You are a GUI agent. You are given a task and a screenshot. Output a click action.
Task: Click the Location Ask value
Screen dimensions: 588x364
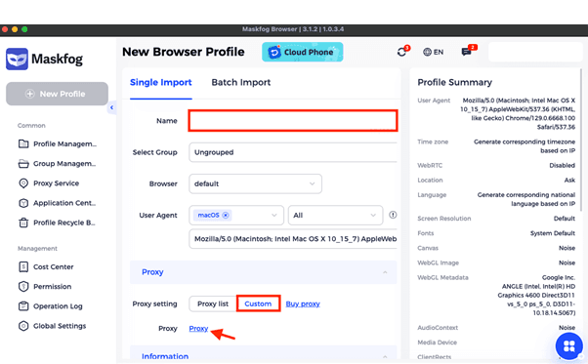tap(569, 181)
